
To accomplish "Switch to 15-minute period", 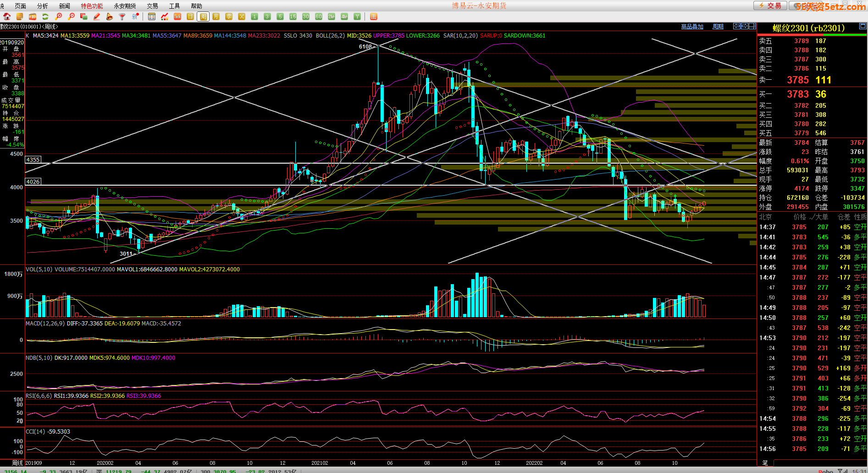I will click(x=293, y=16).
